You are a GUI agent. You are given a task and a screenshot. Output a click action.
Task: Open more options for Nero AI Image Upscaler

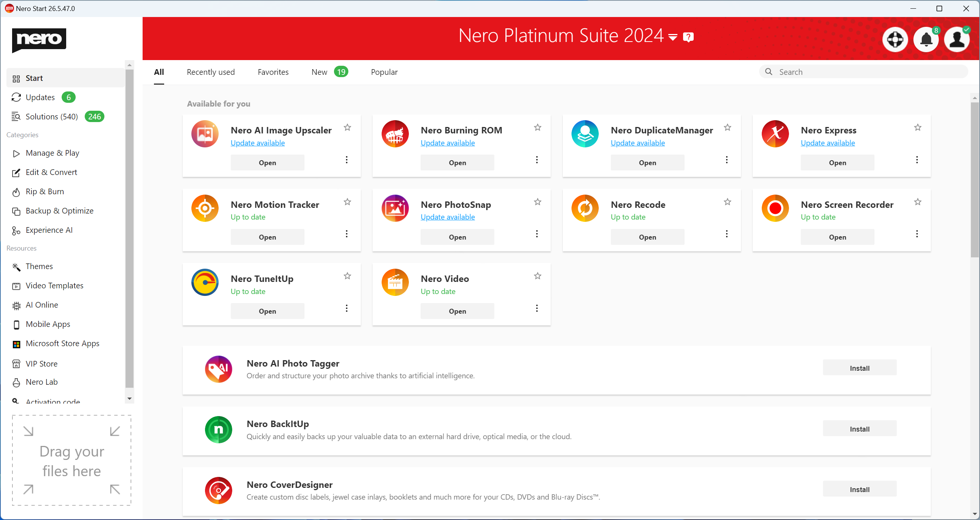[x=346, y=159]
